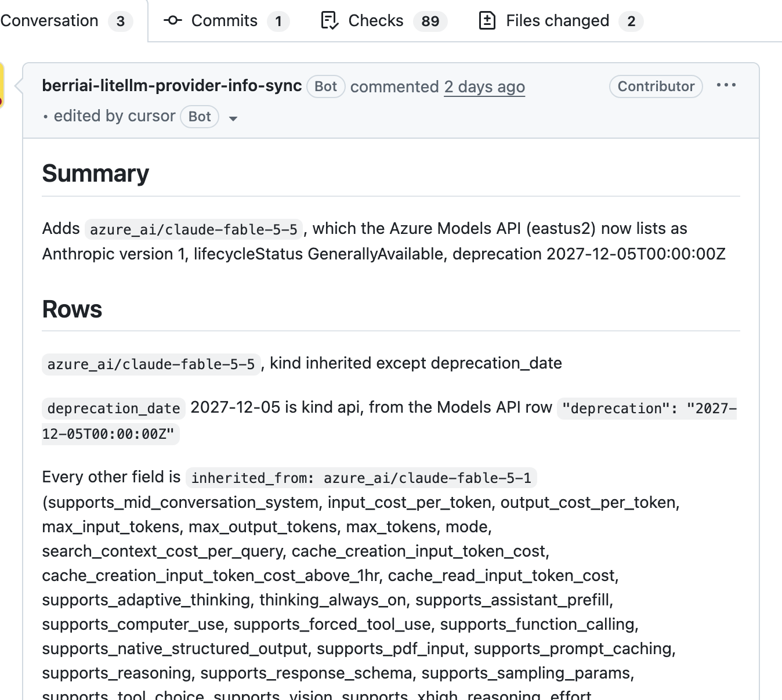Screen dimensions: 782x700
Task: Click the Summary heading
Action: (x=96, y=174)
